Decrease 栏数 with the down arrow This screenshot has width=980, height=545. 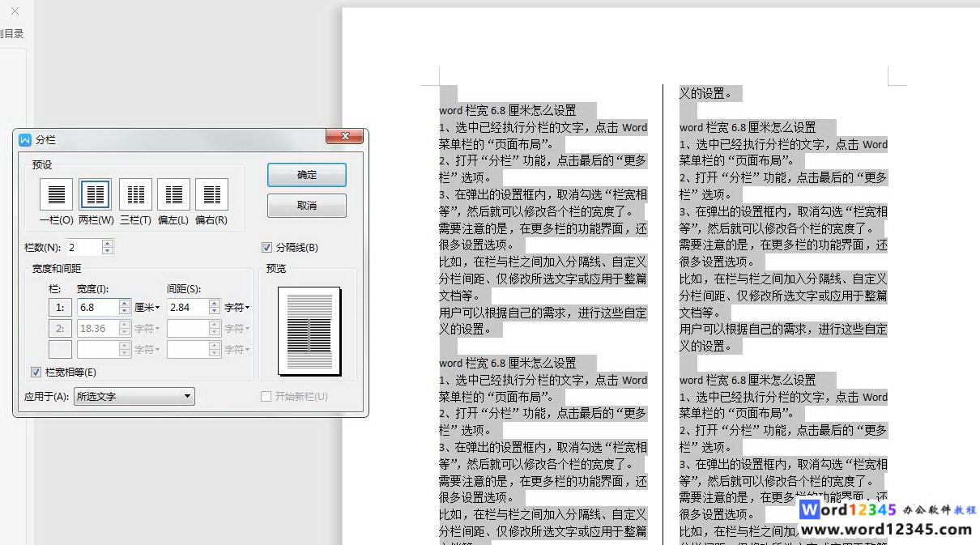pyautogui.click(x=109, y=252)
